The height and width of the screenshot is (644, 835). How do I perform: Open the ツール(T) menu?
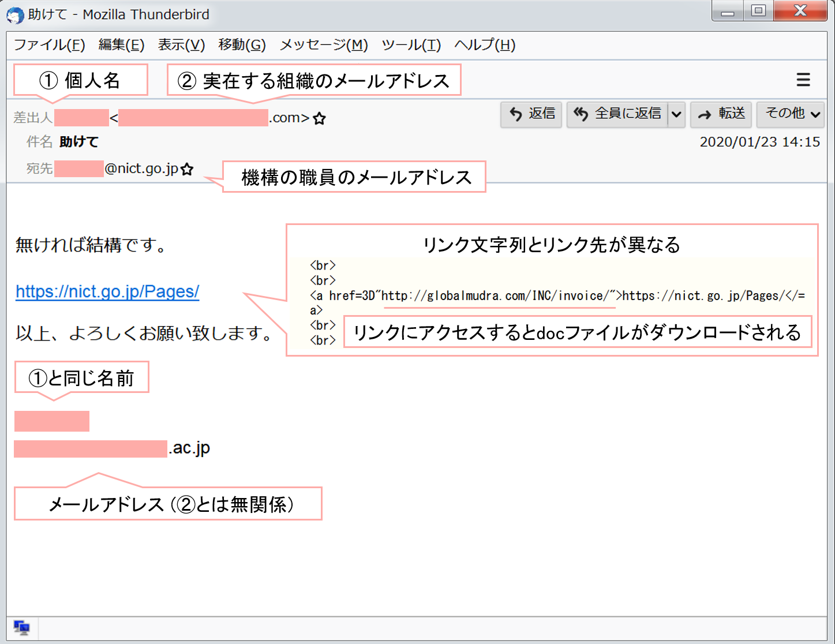click(x=411, y=45)
